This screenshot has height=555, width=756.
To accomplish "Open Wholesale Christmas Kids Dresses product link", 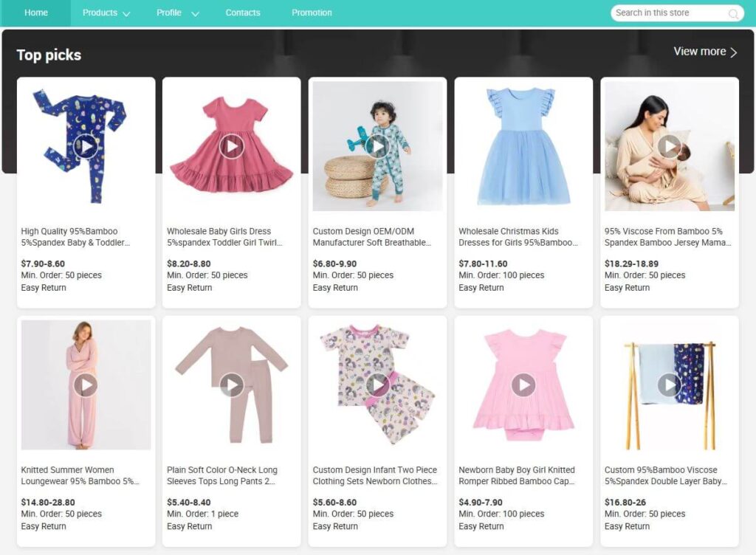I will 518,237.
